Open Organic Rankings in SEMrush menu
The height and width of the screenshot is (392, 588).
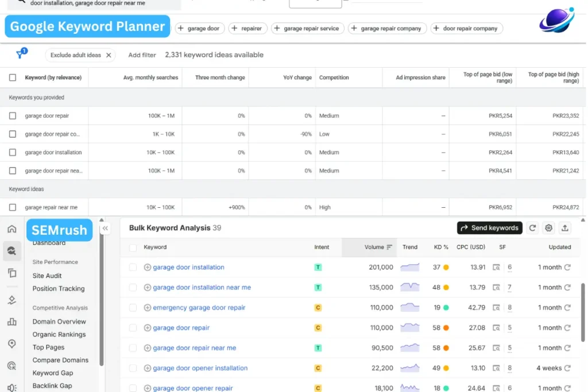pyautogui.click(x=59, y=334)
